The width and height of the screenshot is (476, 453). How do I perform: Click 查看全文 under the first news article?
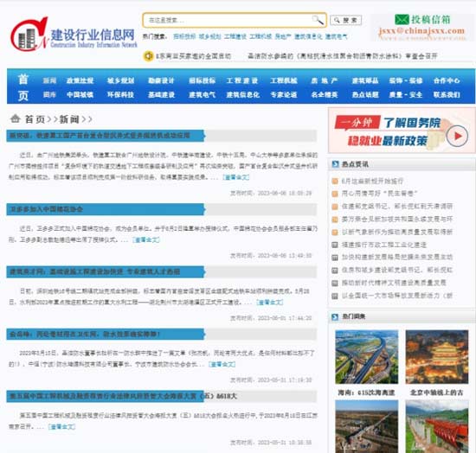click(x=236, y=177)
